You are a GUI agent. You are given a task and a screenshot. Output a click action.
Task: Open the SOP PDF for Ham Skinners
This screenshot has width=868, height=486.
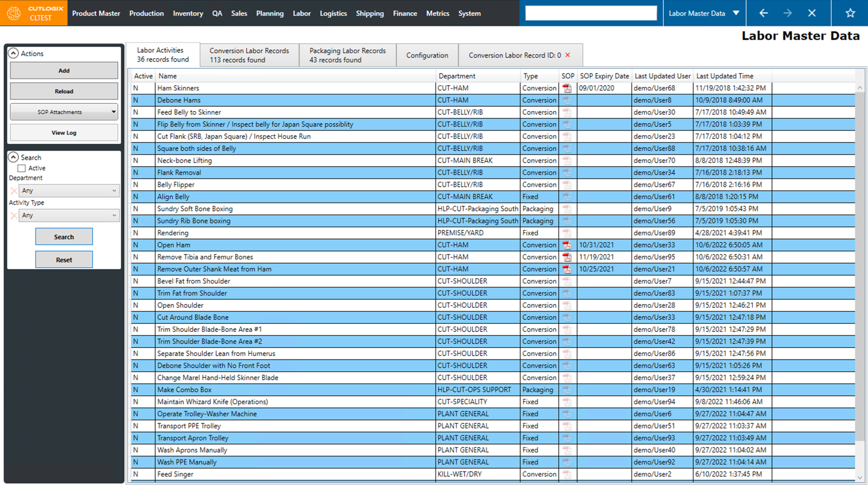pos(567,88)
